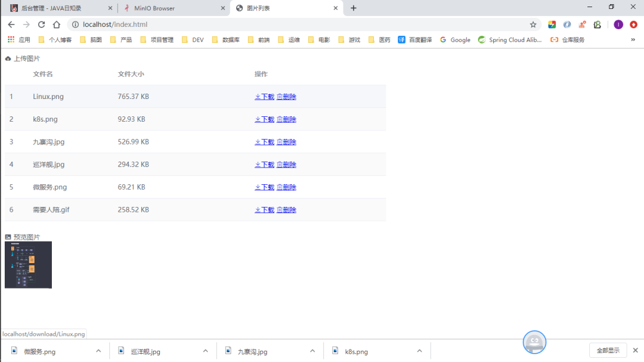644x362 pixels.
Task: Close the 图片列表 tab
Action: pyautogui.click(x=336, y=8)
